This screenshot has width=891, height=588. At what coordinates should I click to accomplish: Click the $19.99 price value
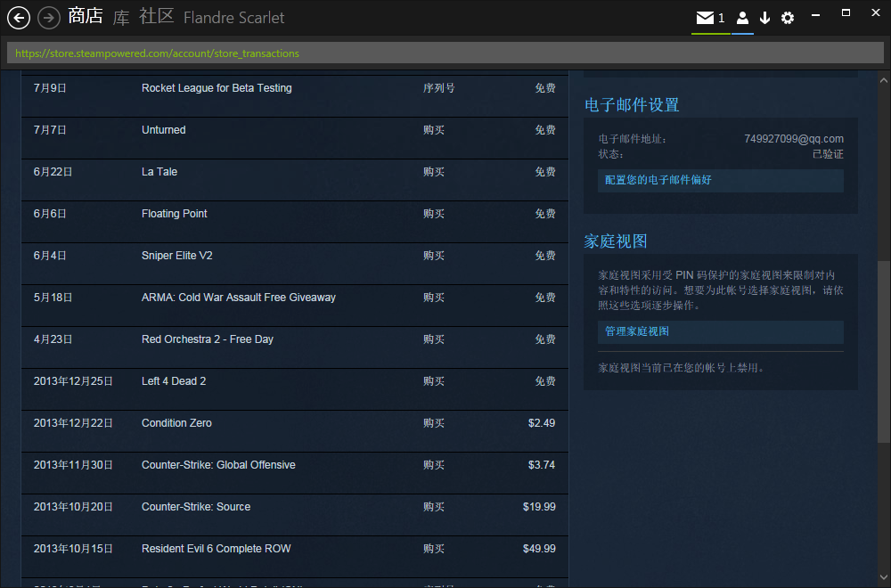point(539,507)
